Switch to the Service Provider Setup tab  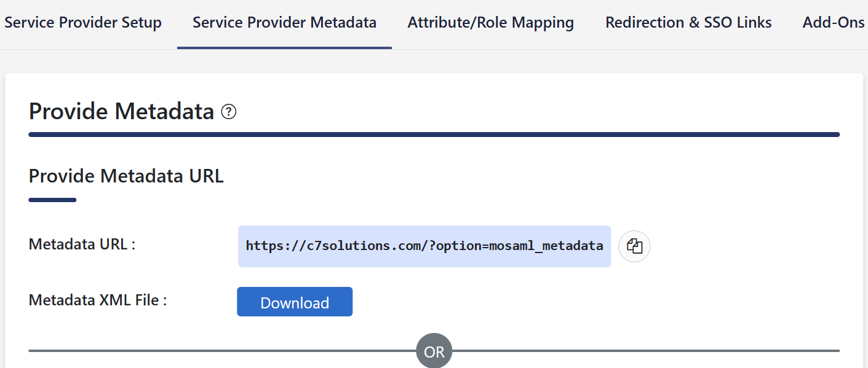point(83,23)
